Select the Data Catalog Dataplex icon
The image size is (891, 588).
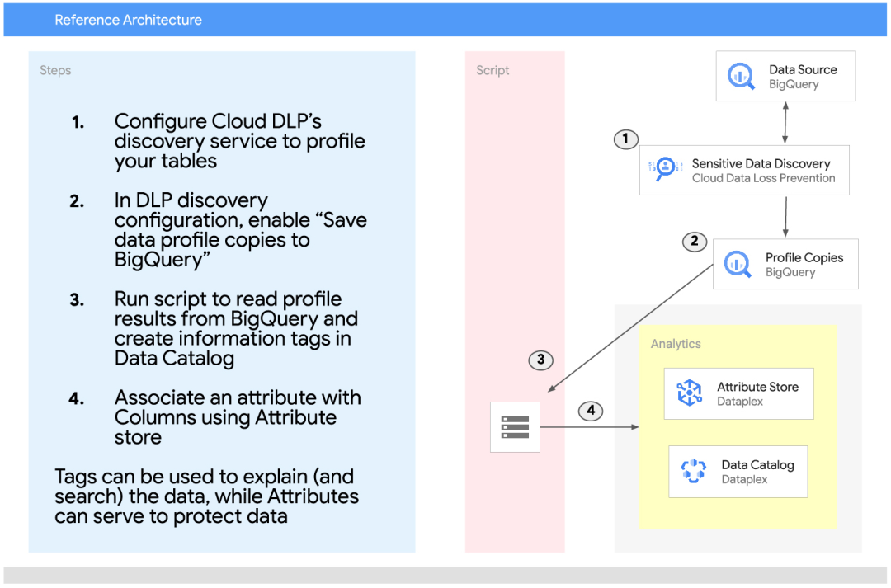click(694, 471)
